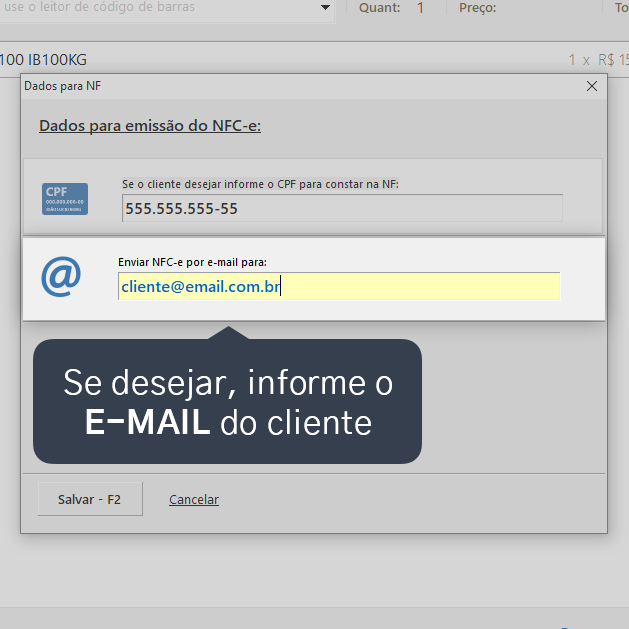The height and width of the screenshot is (629, 629).
Task: Select the IB100KG item row
Action: (314, 60)
